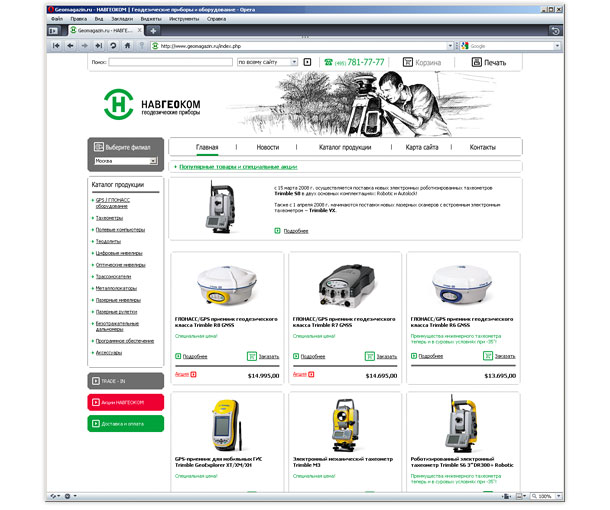Screen dimensions: 610x510
Task: Click the red Акции НАВГЕОКОМ button
Action: (126, 402)
